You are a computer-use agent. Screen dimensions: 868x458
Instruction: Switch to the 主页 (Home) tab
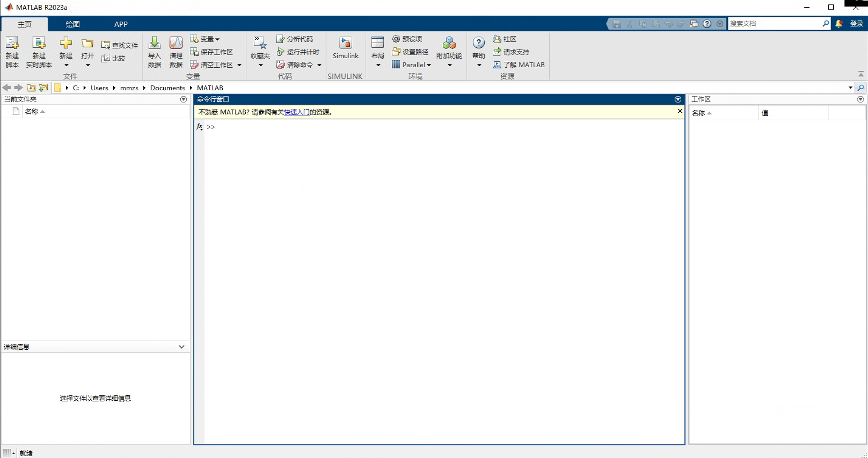click(x=24, y=24)
